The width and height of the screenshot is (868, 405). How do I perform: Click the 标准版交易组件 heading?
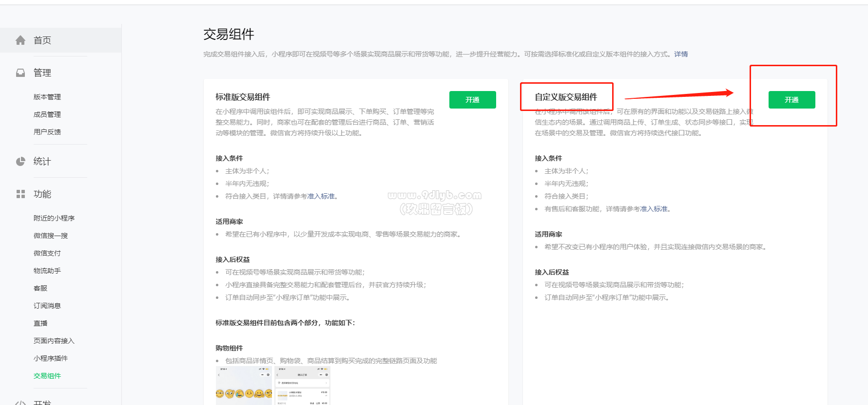pyautogui.click(x=243, y=97)
